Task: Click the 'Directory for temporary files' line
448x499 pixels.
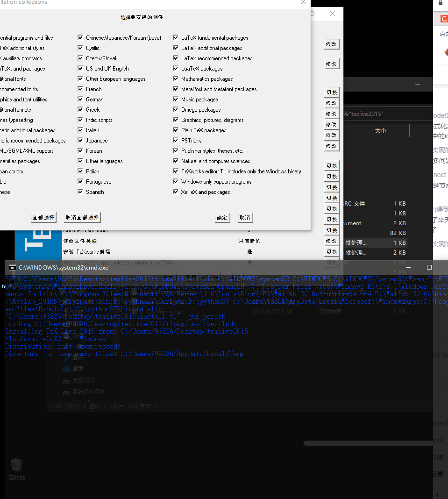Action: (x=124, y=354)
